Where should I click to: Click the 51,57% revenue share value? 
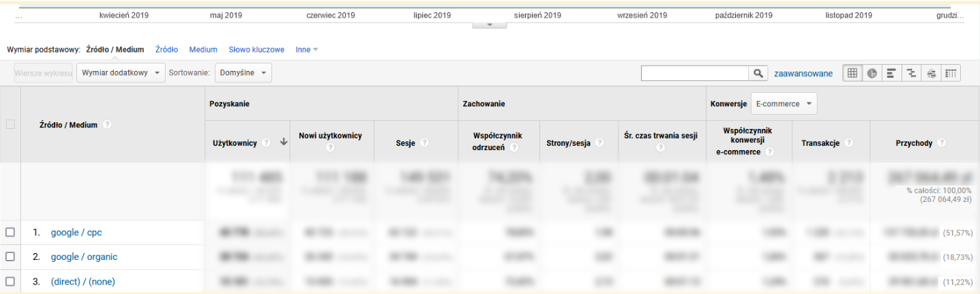[959, 233]
